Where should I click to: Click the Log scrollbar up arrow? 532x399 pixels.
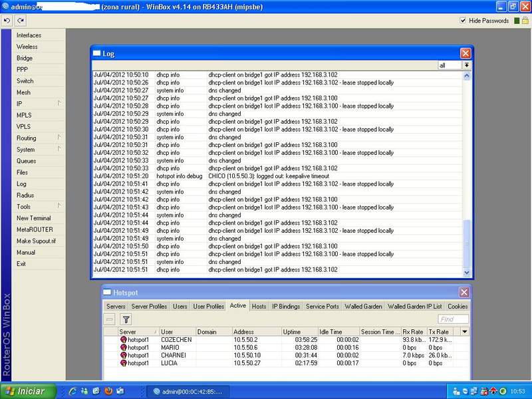click(467, 76)
